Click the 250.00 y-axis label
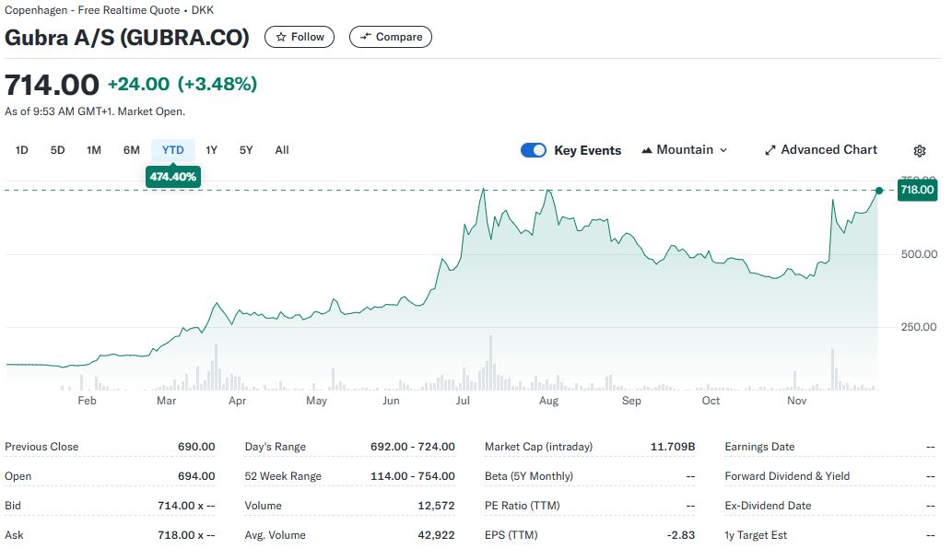952x560 pixels. 919,327
